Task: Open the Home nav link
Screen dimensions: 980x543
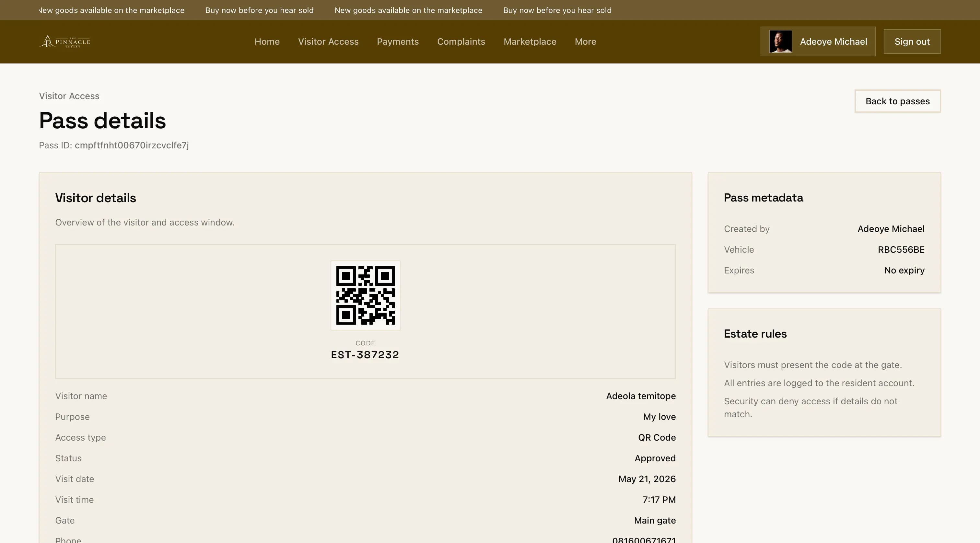Action: click(x=267, y=41)
